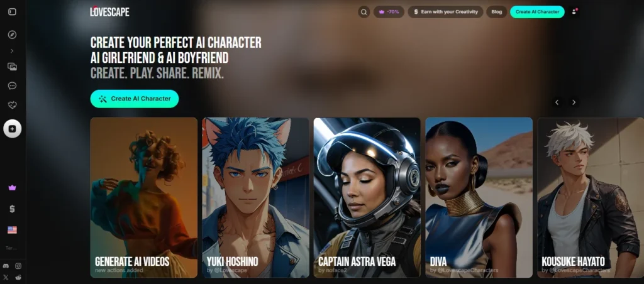Toggle the sidebar panel icon

(13, 11)
